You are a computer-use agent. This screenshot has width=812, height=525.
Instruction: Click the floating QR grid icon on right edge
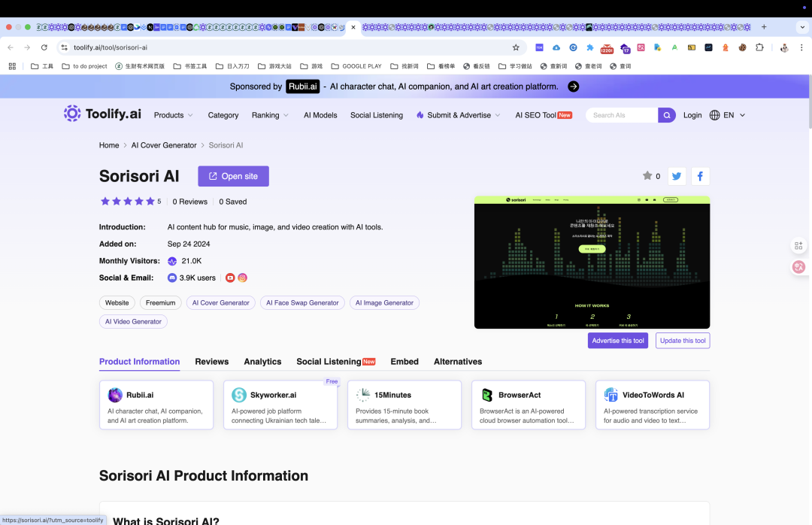click(798, 246)
